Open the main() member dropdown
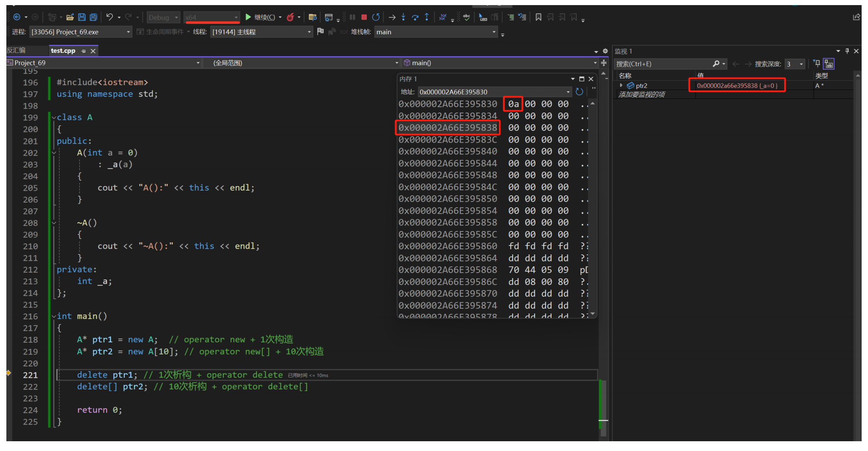The image size is (868, 451). pyautogui.click(x=500, y=63)
